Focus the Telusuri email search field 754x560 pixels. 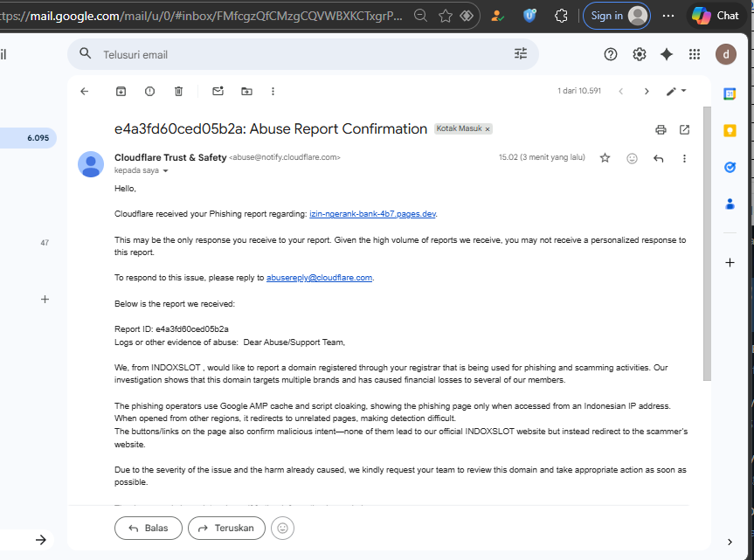303,54
